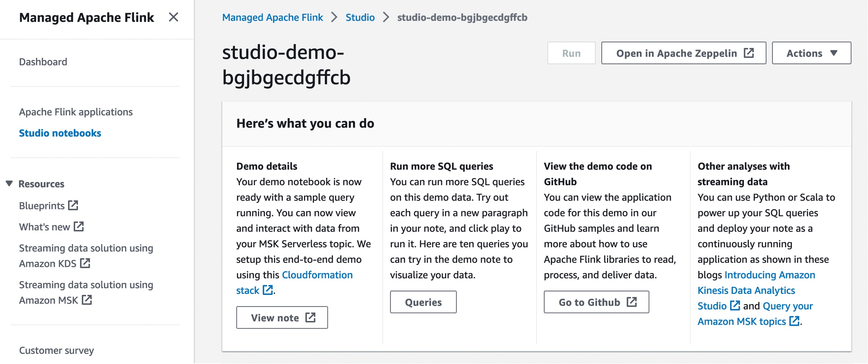Open the Cloudformation stack link
The width and height of the screenshot is (868, 364).
point(294,283)
